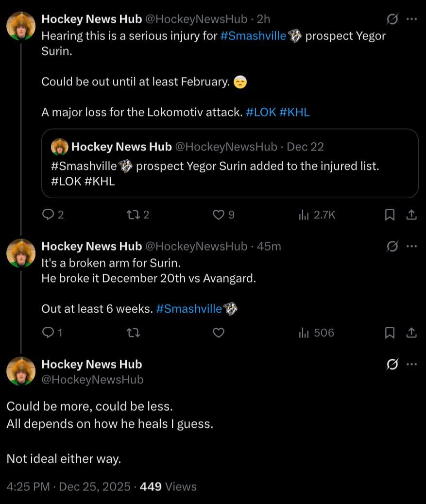Open more options on the final tweet

coord(411,365)
